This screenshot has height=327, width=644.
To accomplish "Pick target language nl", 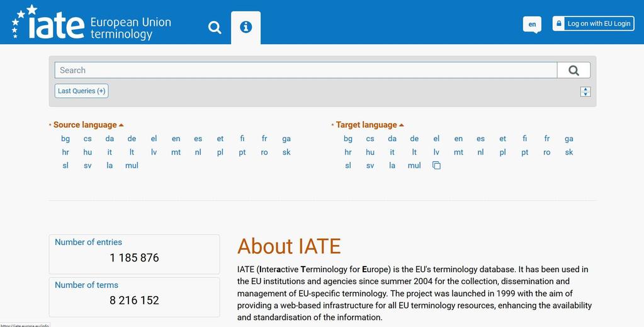I will click(480, 152).
